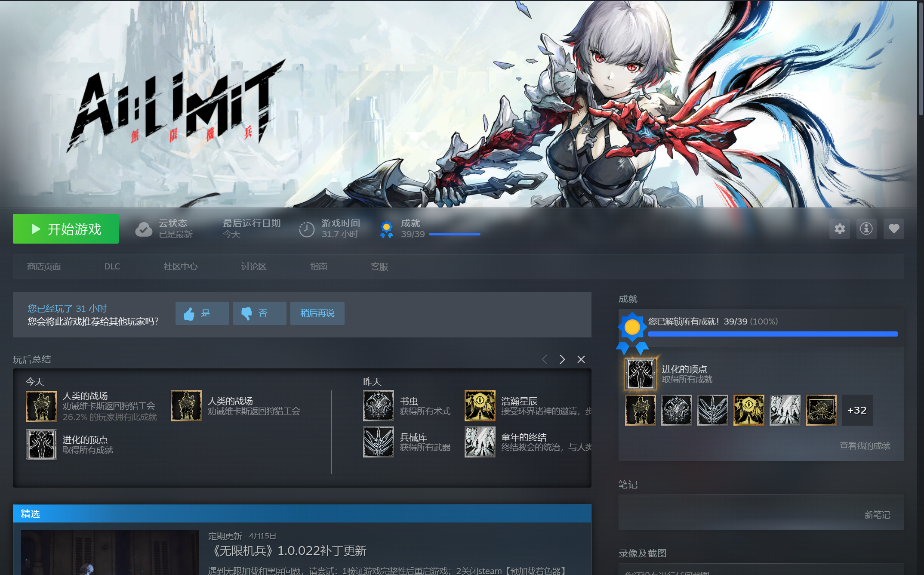Click the playtime clock icon
This screenshot has height=575, width=924.
coord(307,229)
